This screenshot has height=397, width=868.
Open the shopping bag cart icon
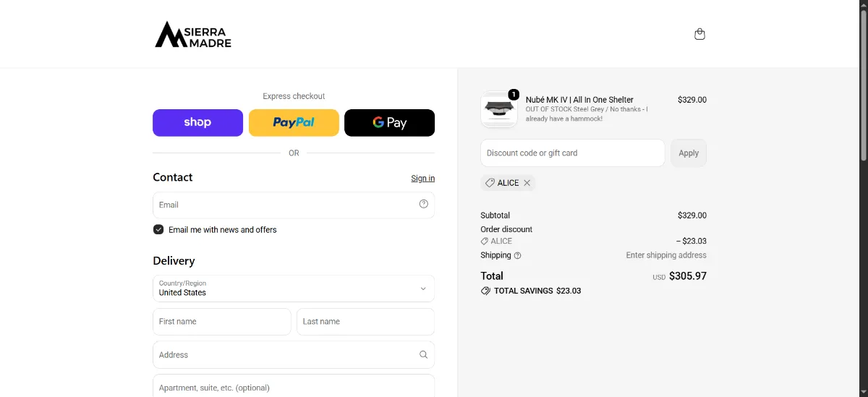click(x=699, y=34)
